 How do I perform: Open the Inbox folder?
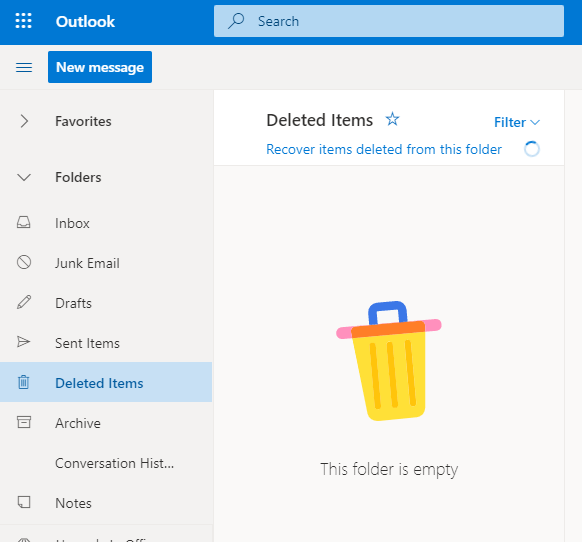click(106, 223)
